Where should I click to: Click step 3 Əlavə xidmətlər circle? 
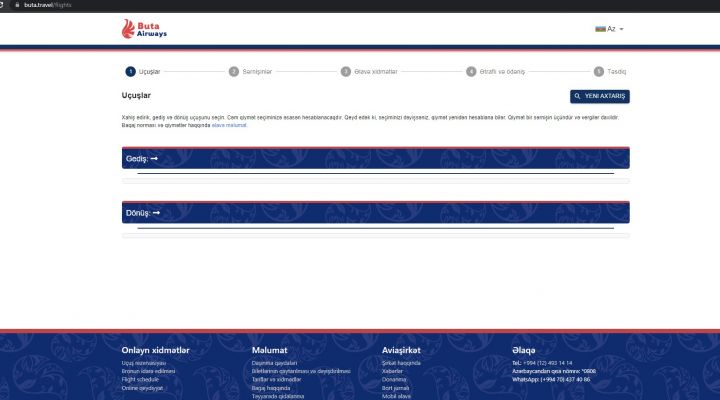pos(346,72)
